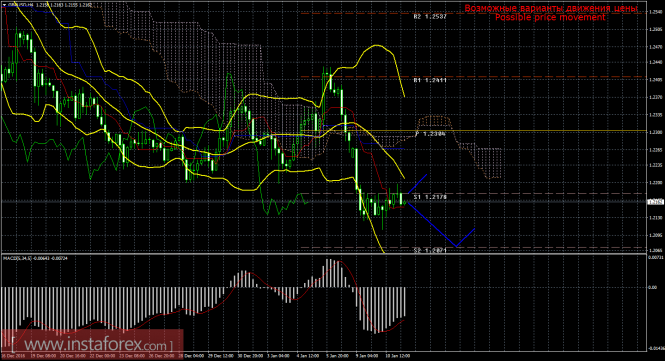The height and width of the screenshot is (361, 665).
Task: Select the P 1.2304 pivot level label
Action: coord(430,134)
